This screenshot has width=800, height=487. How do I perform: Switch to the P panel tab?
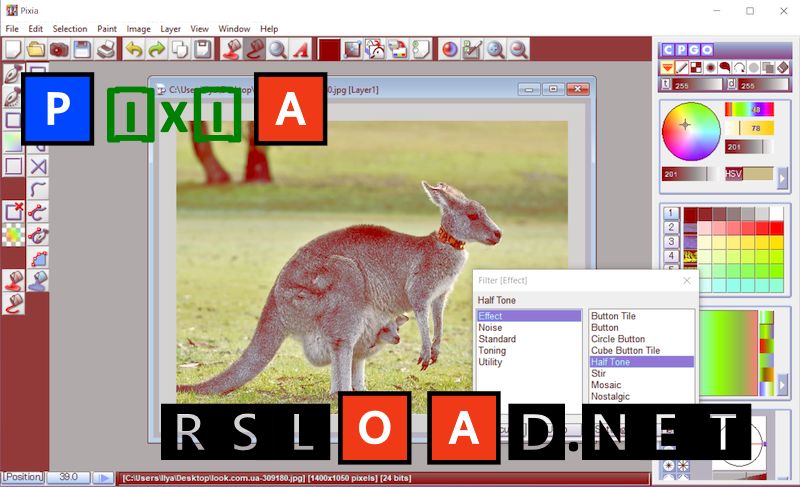click(x=681, y=49)
